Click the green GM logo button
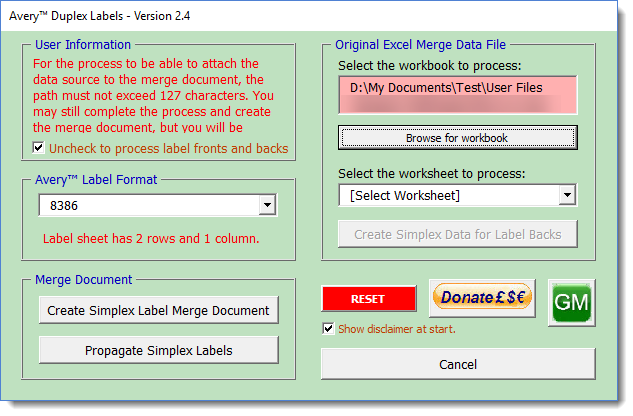 point(571,303)
